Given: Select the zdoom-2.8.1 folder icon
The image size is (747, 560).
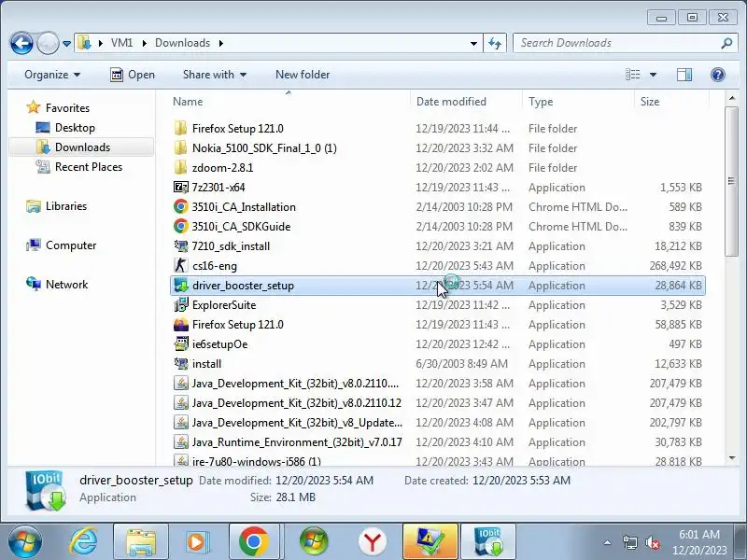Looking at the screenshot, I should (180, 168).
